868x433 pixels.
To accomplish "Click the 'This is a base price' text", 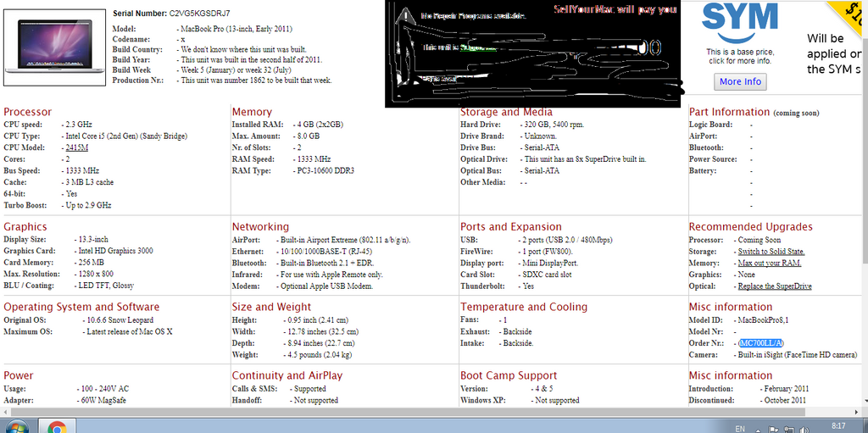I will pyautogui.click(x=740, y=52).
